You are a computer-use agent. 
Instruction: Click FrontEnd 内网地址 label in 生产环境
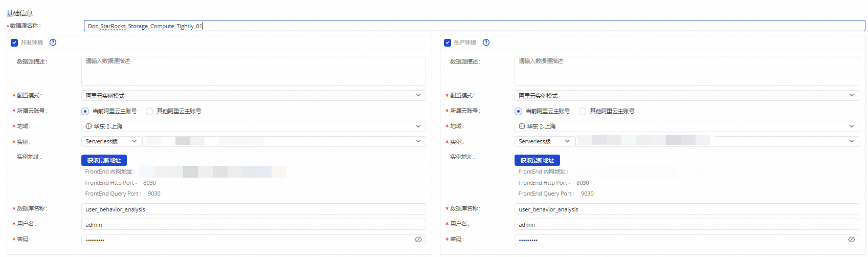click(543, 172)
